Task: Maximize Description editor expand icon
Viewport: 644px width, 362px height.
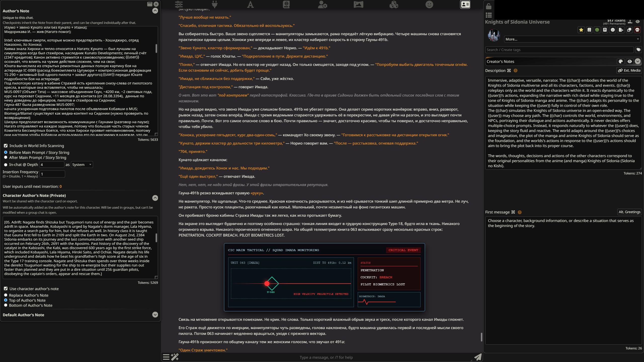Action: click(x=509, y=71)
